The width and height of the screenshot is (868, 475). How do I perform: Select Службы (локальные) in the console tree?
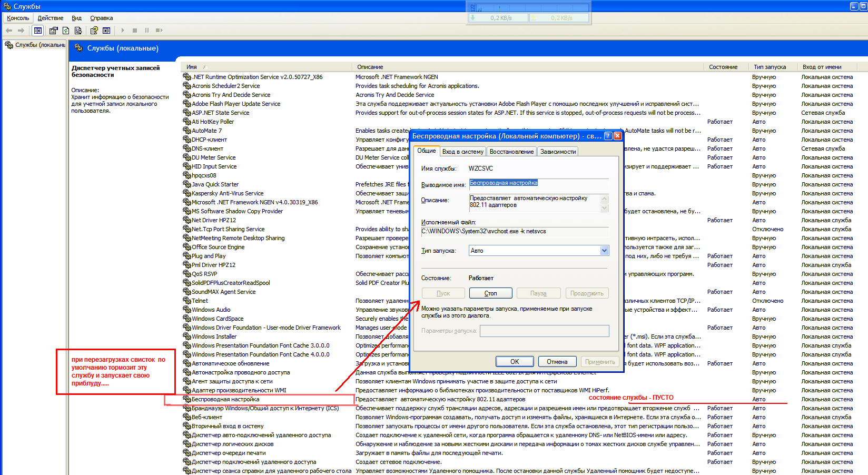pyautogui.click(x=40, y=45)
